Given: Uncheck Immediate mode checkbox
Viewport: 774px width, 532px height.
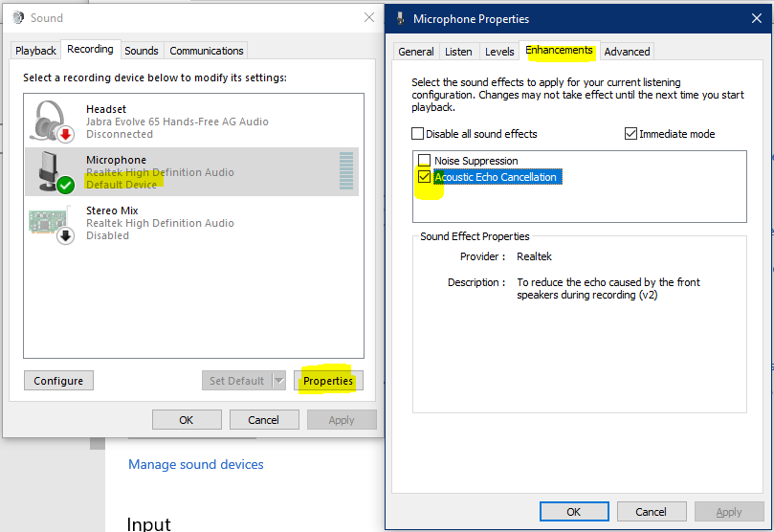Looking at the screenshot, I should 630,134.
